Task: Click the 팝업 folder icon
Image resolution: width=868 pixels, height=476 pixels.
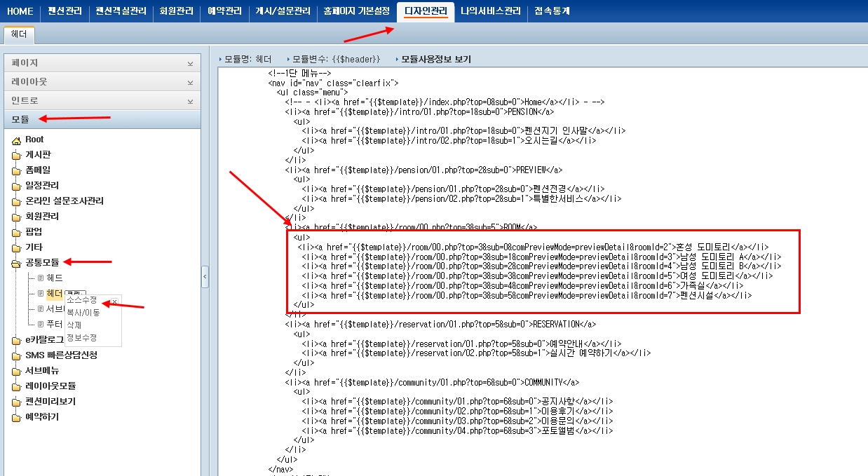Action: (x=16, y=232)
